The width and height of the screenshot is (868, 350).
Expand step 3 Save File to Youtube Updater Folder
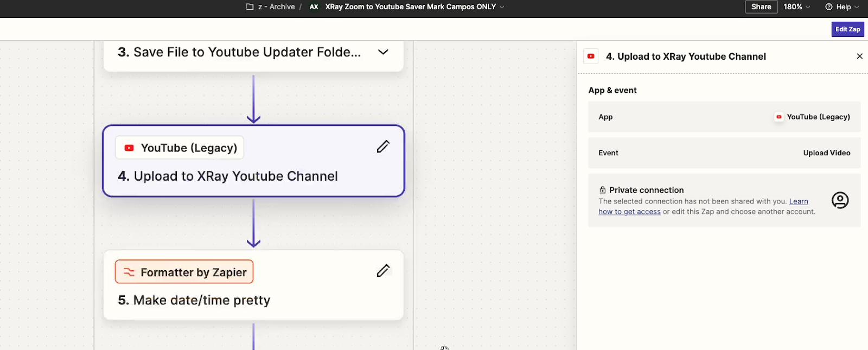click(x=383, y=52)
